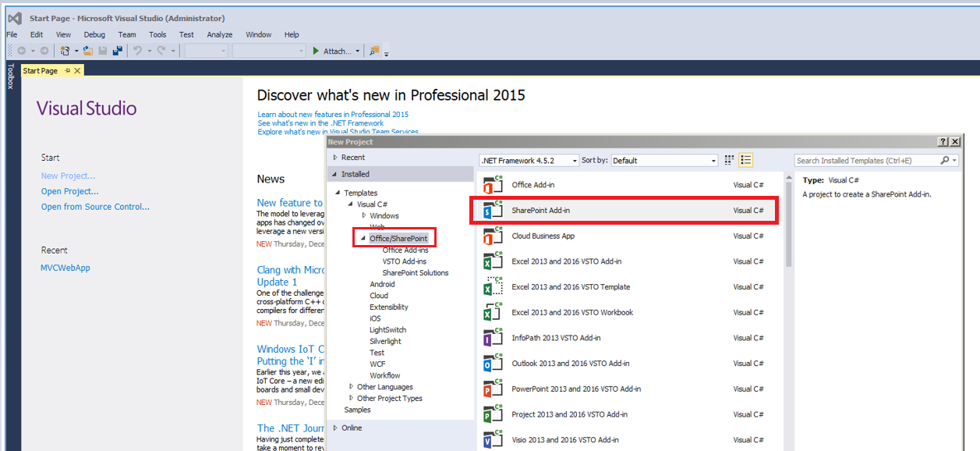Click the Open Project... link

pyautogui.click(x=70, y=191)
